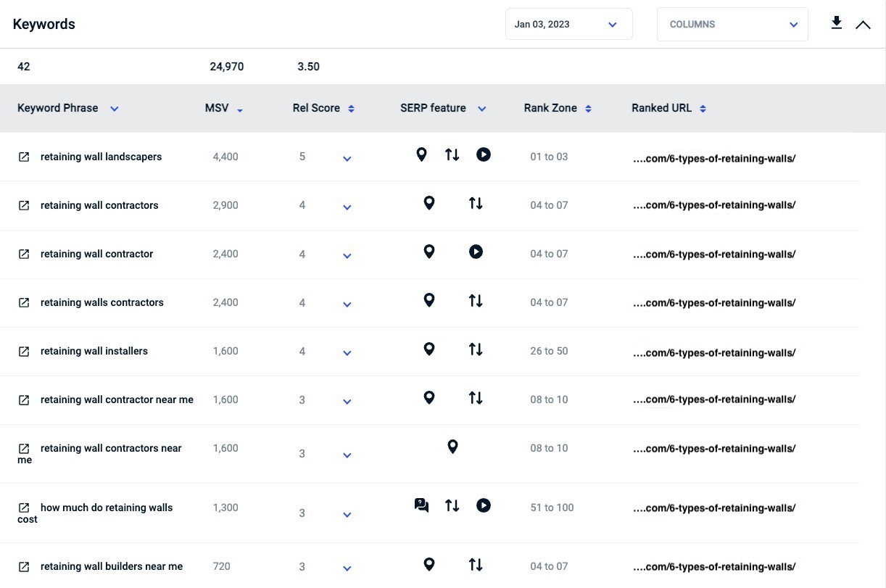Screen dimensions: 886x588
Task: Click keyword phrase retaining wall contractor near me
Action: (117, 399)
